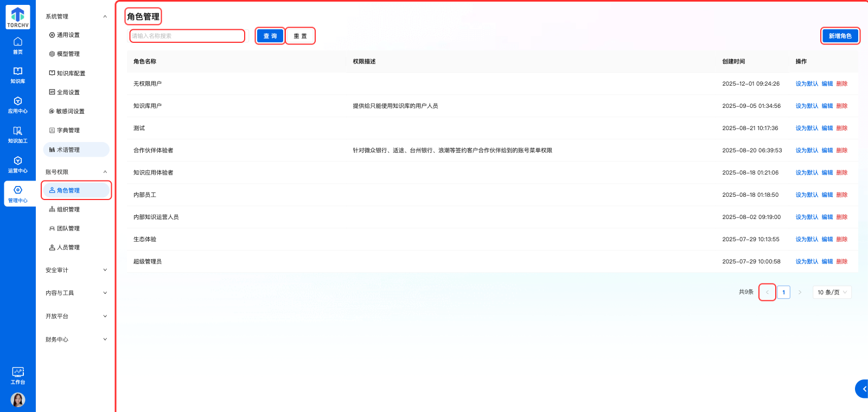Screen dimensions: 868x412
Task: Open 团队管理 menu item
Action: pos(76,228)
